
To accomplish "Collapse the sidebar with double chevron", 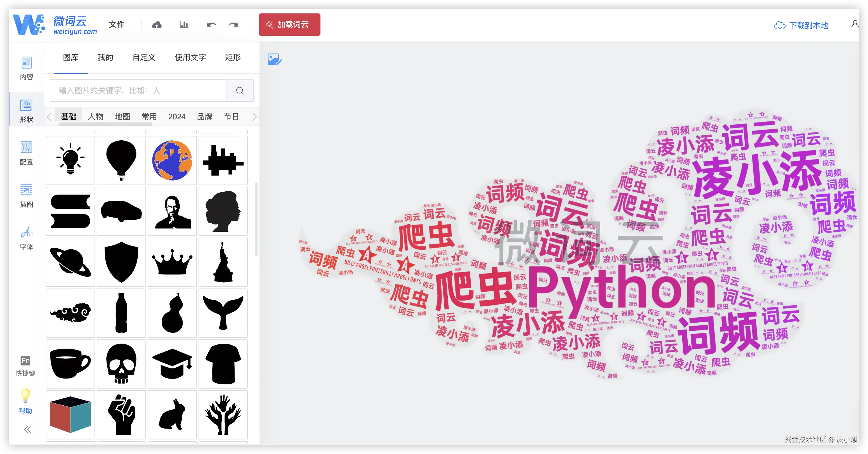I will click(x=27, y=429).
